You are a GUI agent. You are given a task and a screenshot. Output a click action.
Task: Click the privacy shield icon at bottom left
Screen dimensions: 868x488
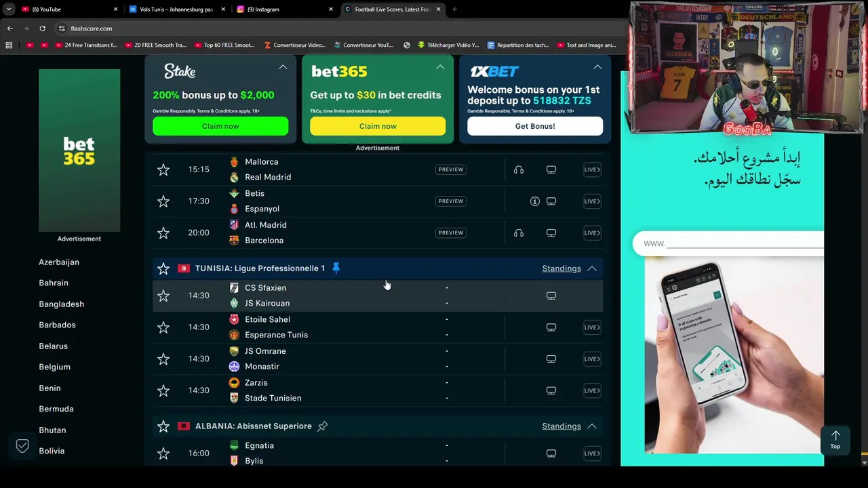point(22,445)
